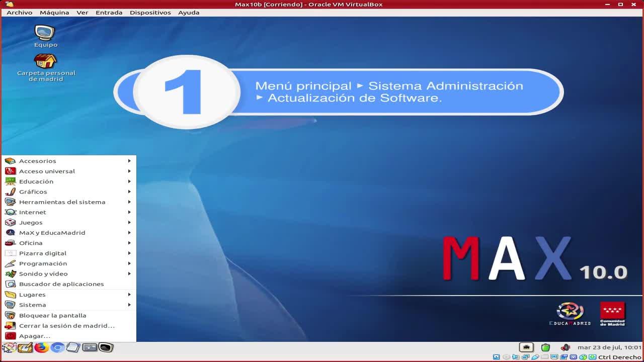Click the main menu launcher in the panel
Viewport: 644px width, 362px height.
pos(9,347)
